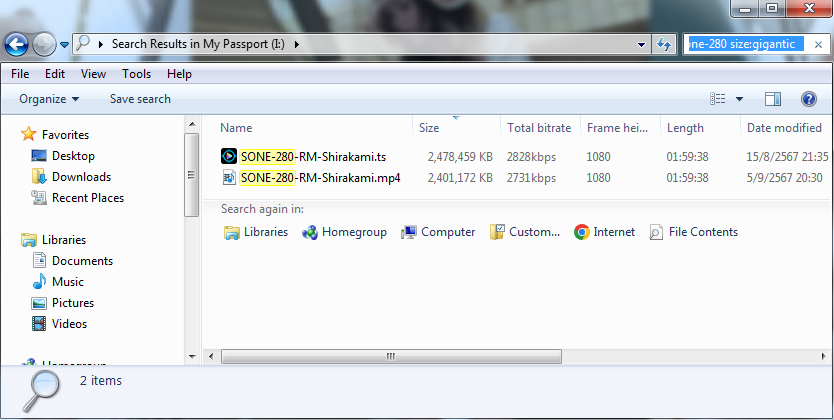Screen dimensions: 834x420
Task: Open the Help menu
Action: [x=179, y=74]
